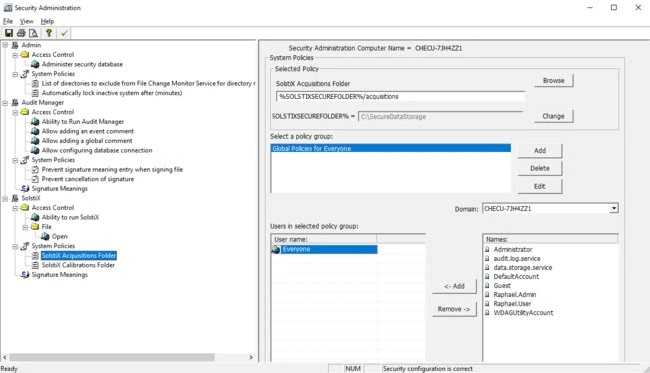Viewport: 650px width, 373px height.
Task: Click the Everyone group icon in user list
Action: [276, 249]
